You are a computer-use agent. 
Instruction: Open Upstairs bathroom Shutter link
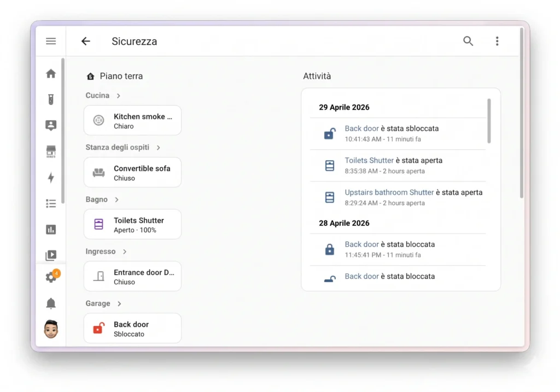point(389,192)
